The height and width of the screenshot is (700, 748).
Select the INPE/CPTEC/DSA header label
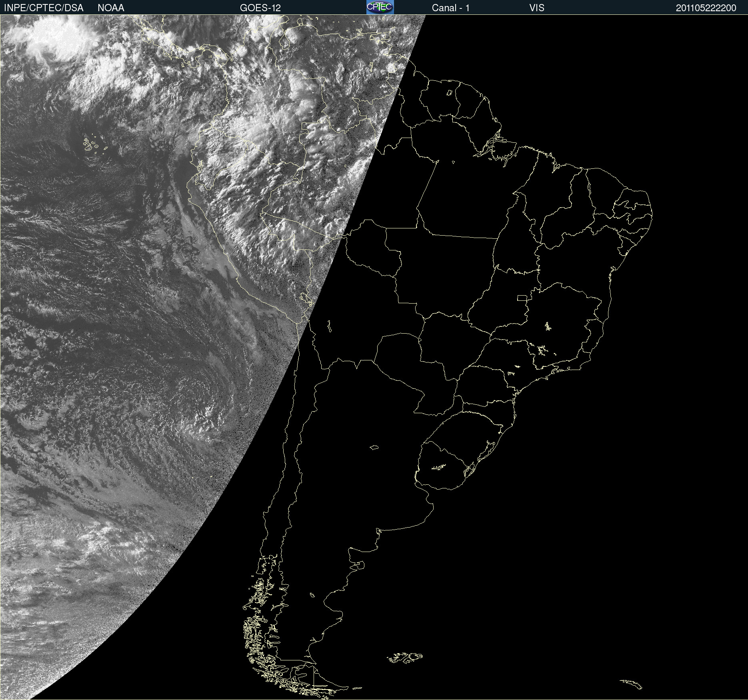coord(44,8)
